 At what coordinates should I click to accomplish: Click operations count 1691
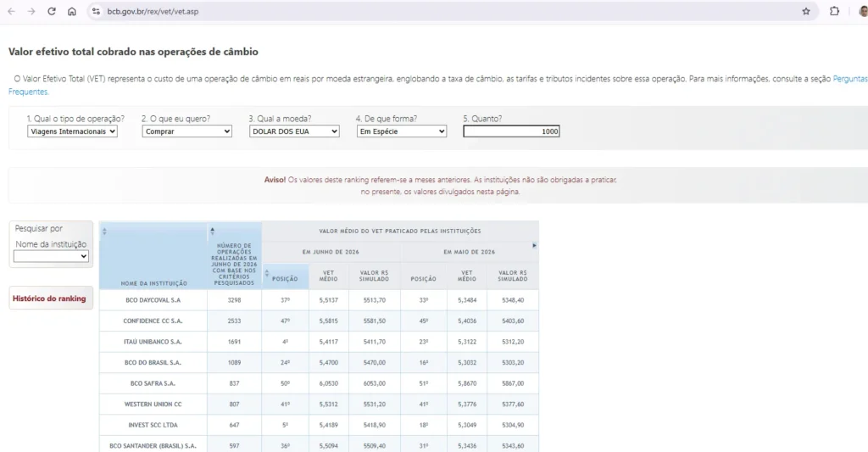point(234,342)
